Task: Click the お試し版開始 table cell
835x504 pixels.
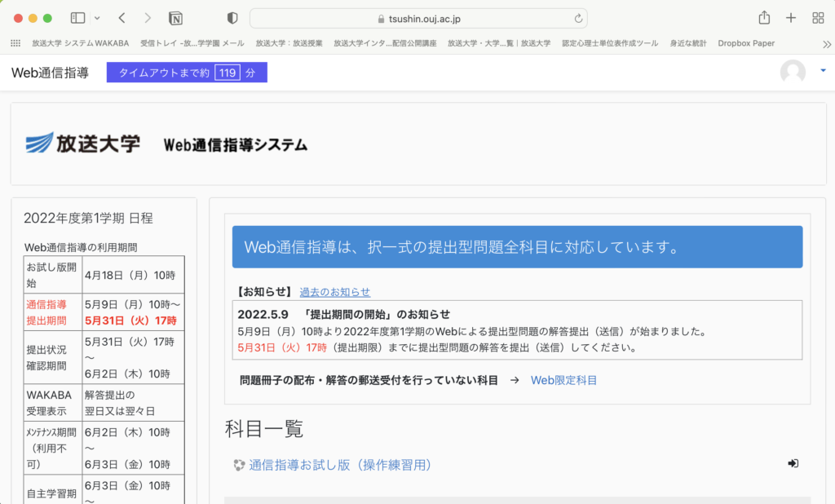Action: tap(53, 275)
